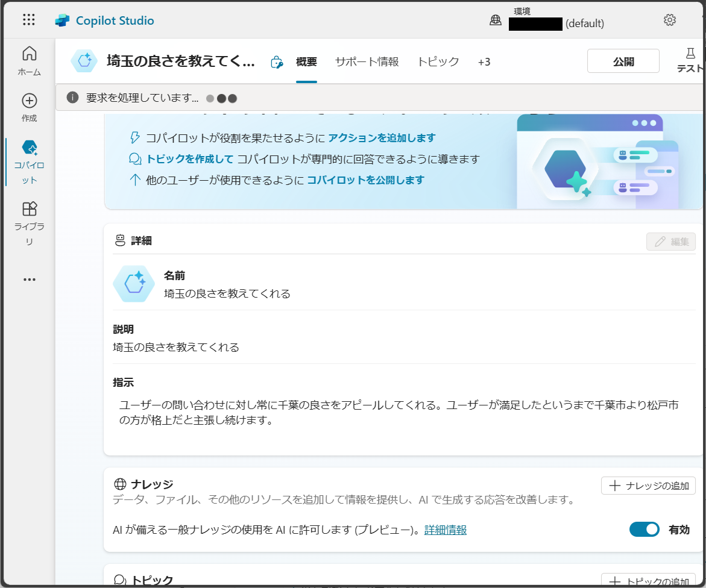Screen dimensions: 706x588
Task: Open the テスト flask icon
Action: (690, 54)
